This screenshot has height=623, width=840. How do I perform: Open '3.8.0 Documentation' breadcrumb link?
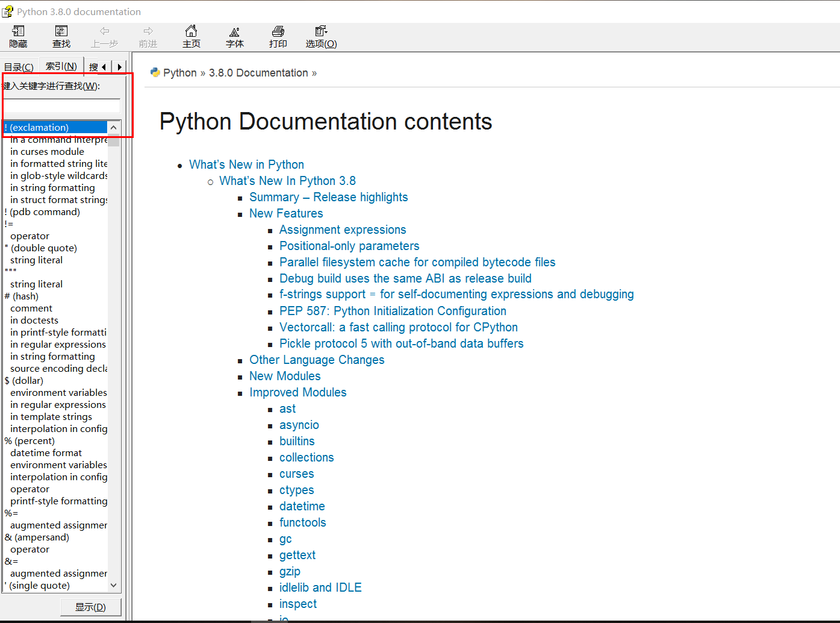click(x=258, y=73)
